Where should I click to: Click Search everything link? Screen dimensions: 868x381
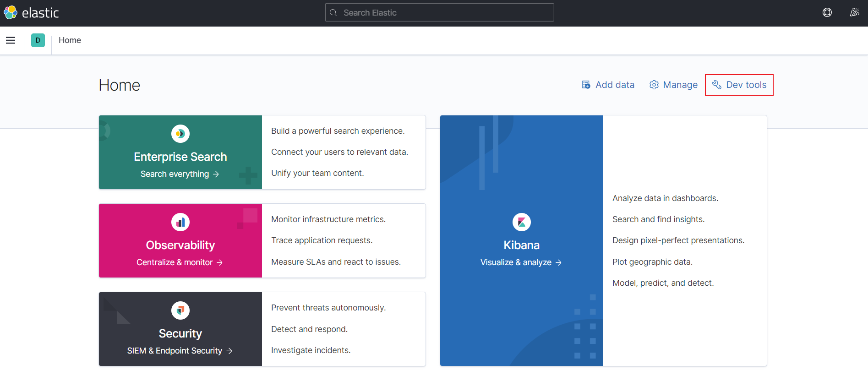(x=180, y=174)
